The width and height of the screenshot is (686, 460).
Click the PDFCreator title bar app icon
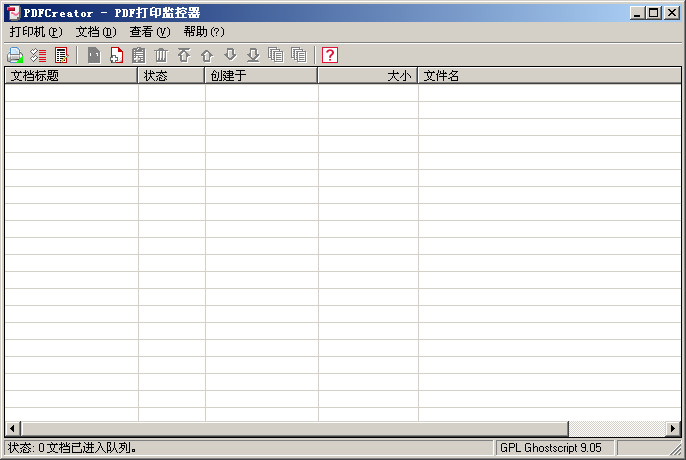point(14,13)
